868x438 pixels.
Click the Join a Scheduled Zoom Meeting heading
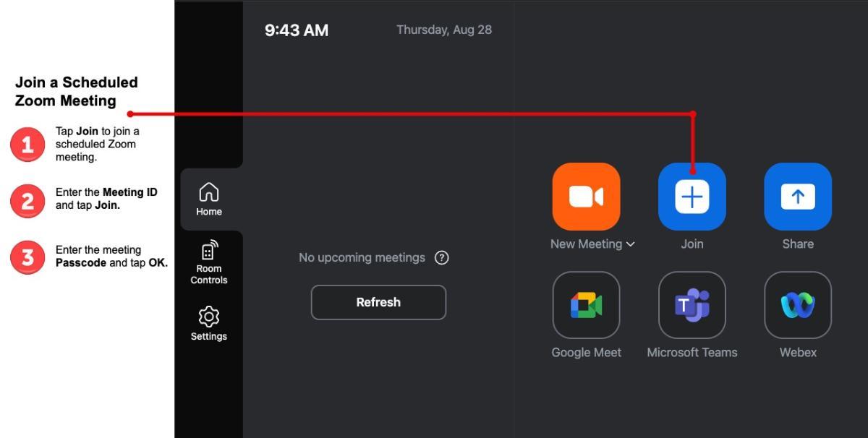75,91
